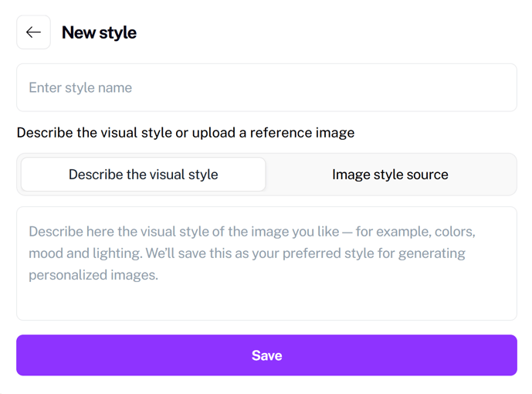Go back using the left arrow icon

tap(34, 32)
